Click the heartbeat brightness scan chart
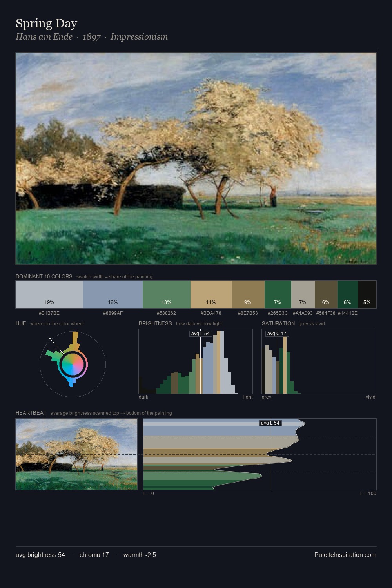The image size is (392, 588). click(x=260, y=454)
